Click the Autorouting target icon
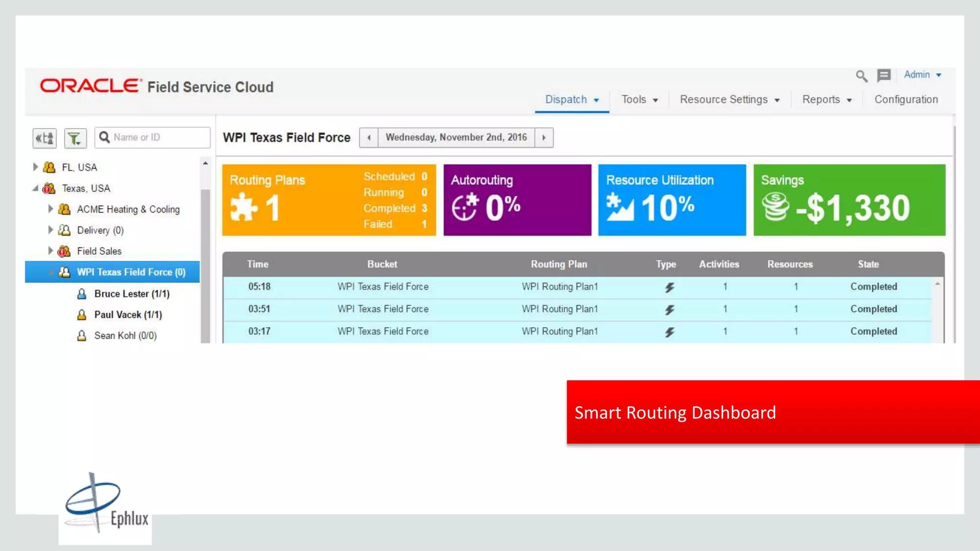 (465, 207)
